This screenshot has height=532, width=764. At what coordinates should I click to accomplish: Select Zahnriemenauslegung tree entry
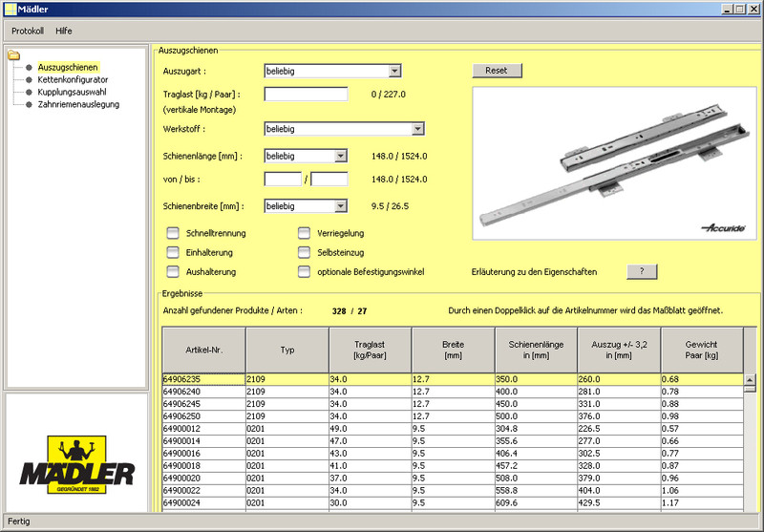coord(78,104)
